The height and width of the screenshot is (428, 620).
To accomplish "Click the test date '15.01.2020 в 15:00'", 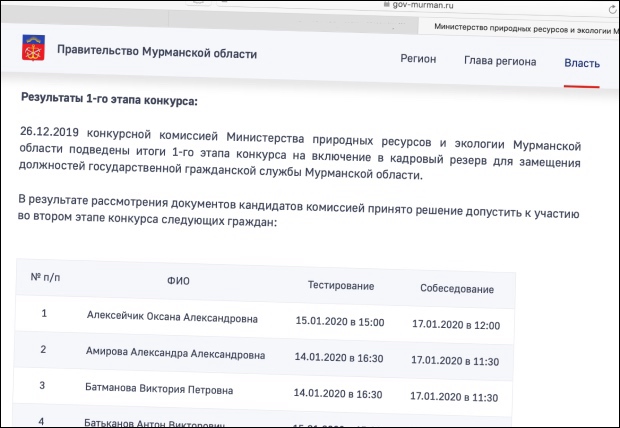I will (x=340, y=322).
